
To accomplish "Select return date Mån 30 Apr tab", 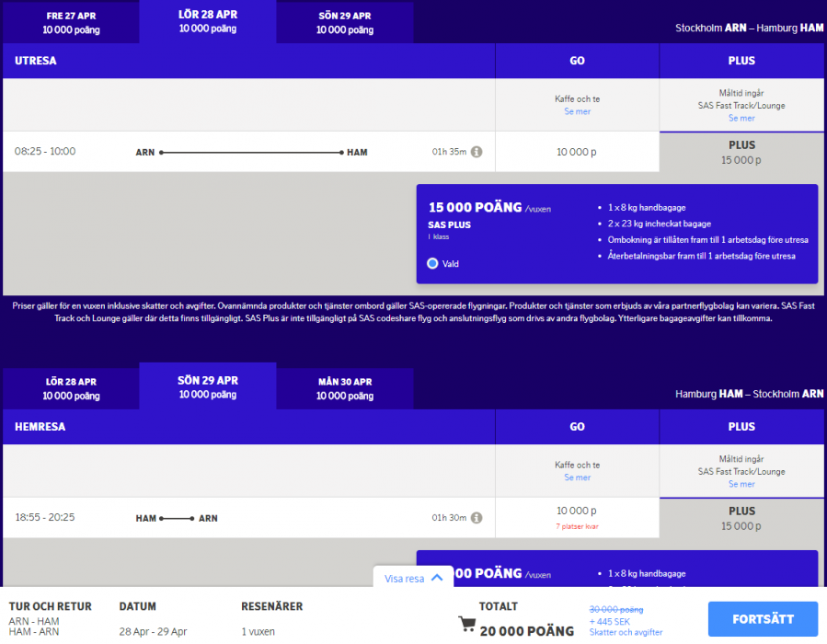I will (x=344, y=388).
